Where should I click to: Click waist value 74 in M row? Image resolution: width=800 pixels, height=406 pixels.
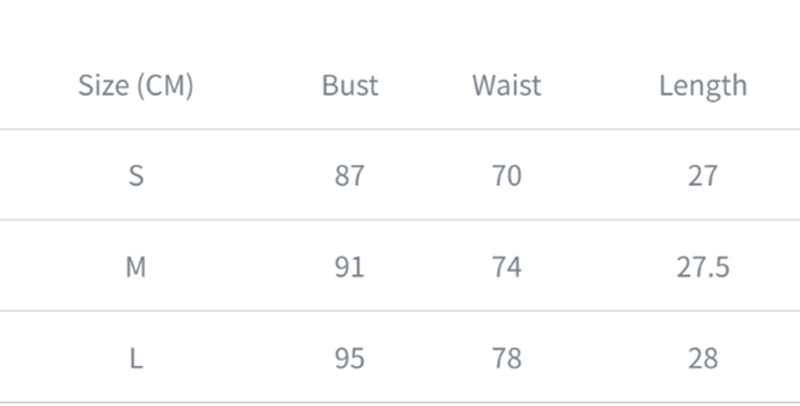[506, 267]
